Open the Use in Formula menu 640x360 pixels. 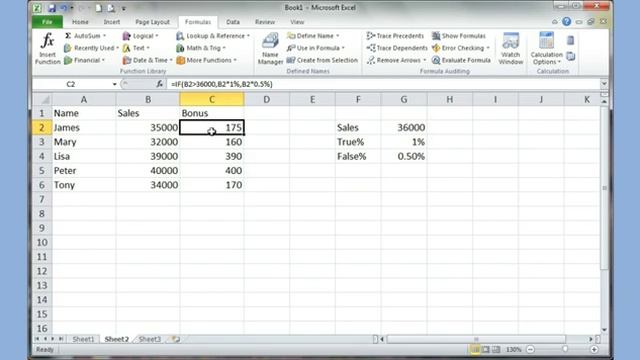(x=316, y=48)
